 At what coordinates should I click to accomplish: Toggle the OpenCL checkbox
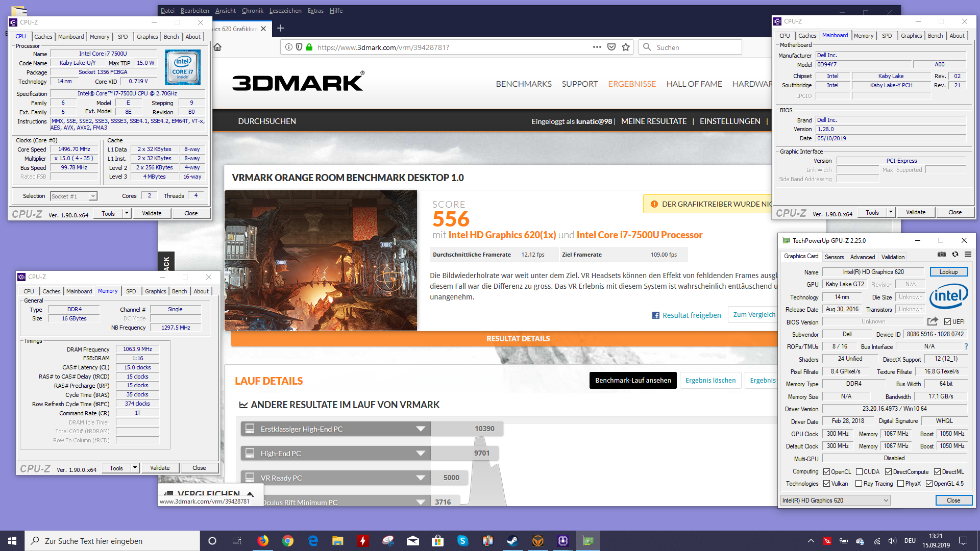tap(826, 472)
